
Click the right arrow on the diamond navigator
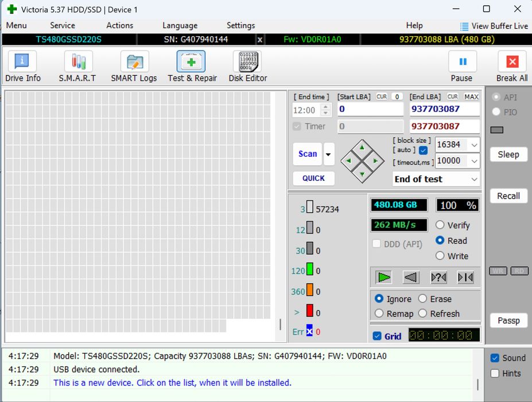tap(375, 161)
